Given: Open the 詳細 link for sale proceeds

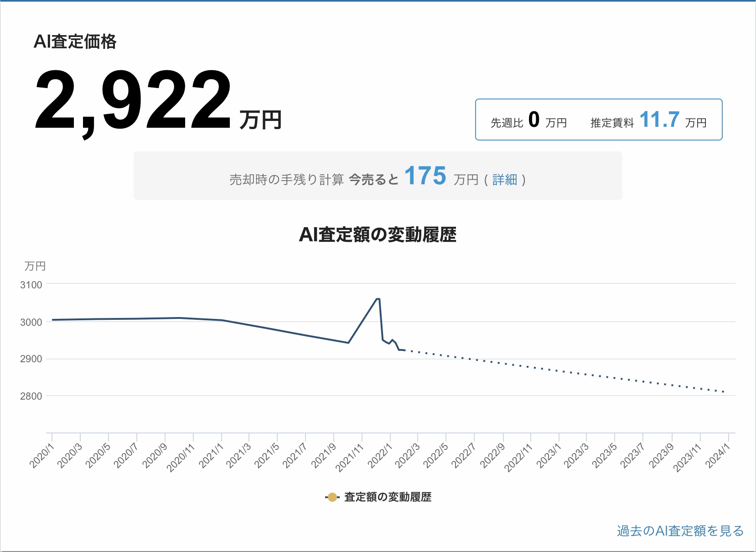Looking at the screenshot, I should coord(505,180).
